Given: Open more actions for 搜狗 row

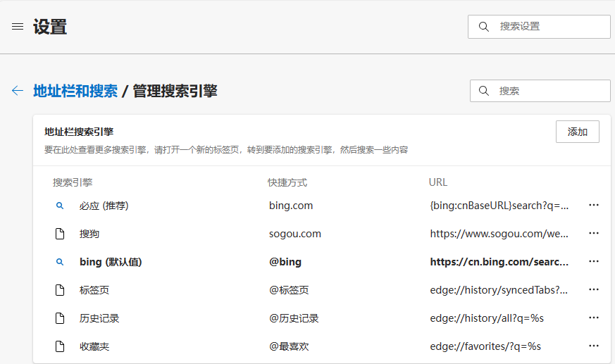Looking at the screenshot, I should point(594,233).
